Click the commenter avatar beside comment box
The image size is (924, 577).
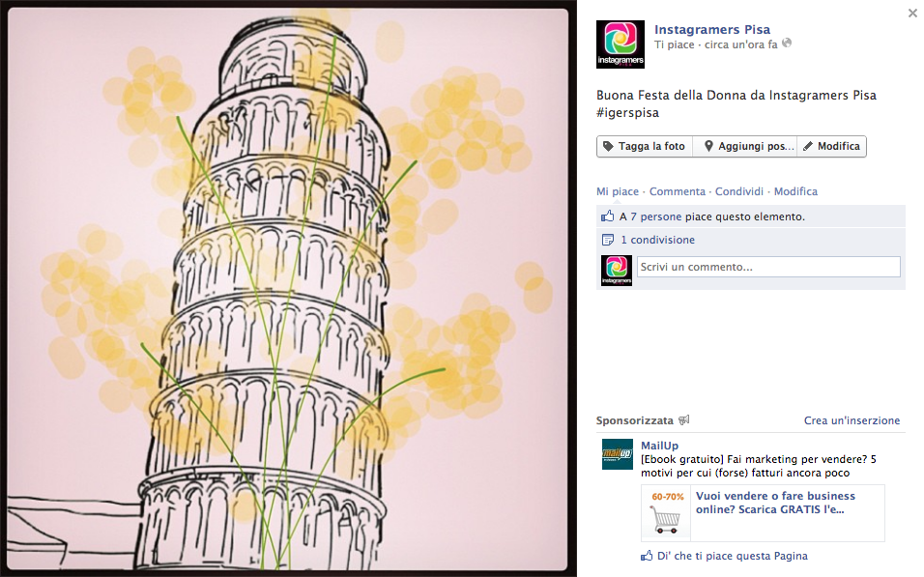(x=617, y=271)
